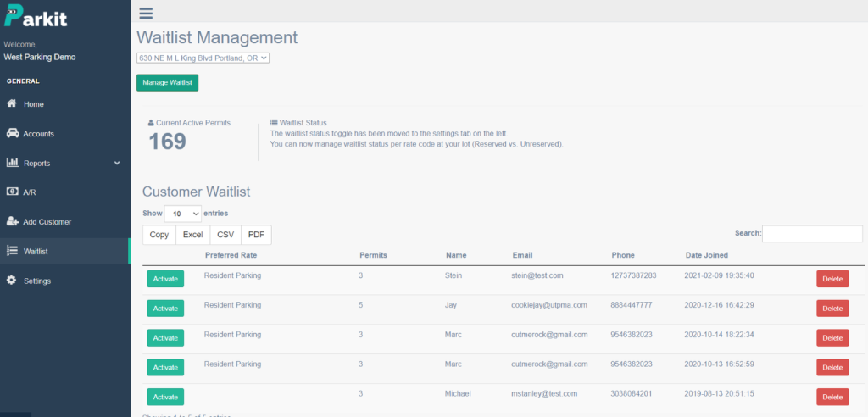
Task: Click the Home house icon
Action: click(x=12, y=104)
